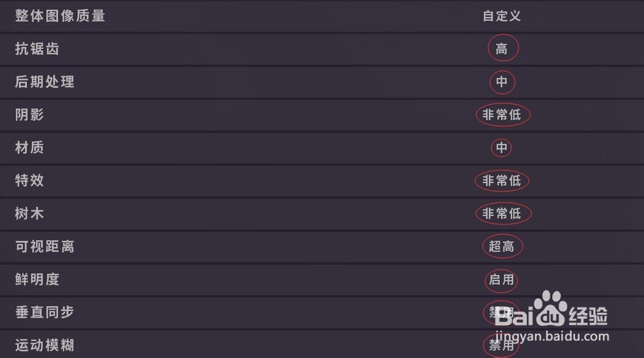The image size is (644, 358).
Task: Click the 阴影 option label
Action: coord(30,115)
